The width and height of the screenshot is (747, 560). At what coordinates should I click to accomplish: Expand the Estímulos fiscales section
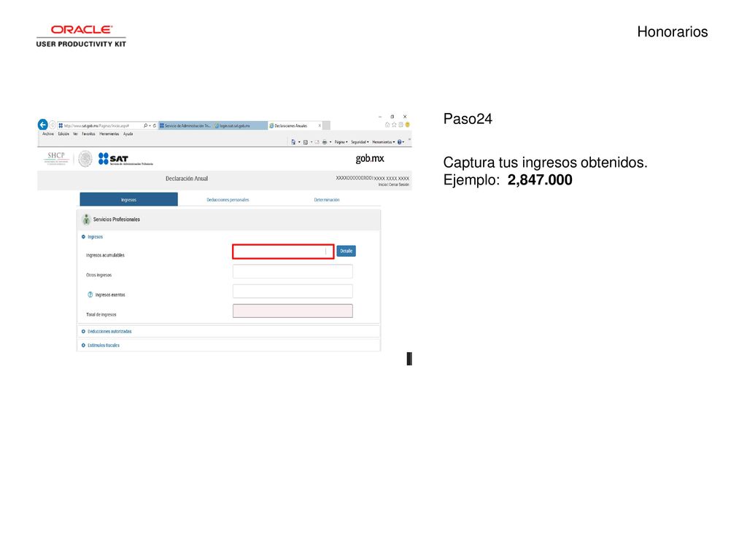point(101,345)
